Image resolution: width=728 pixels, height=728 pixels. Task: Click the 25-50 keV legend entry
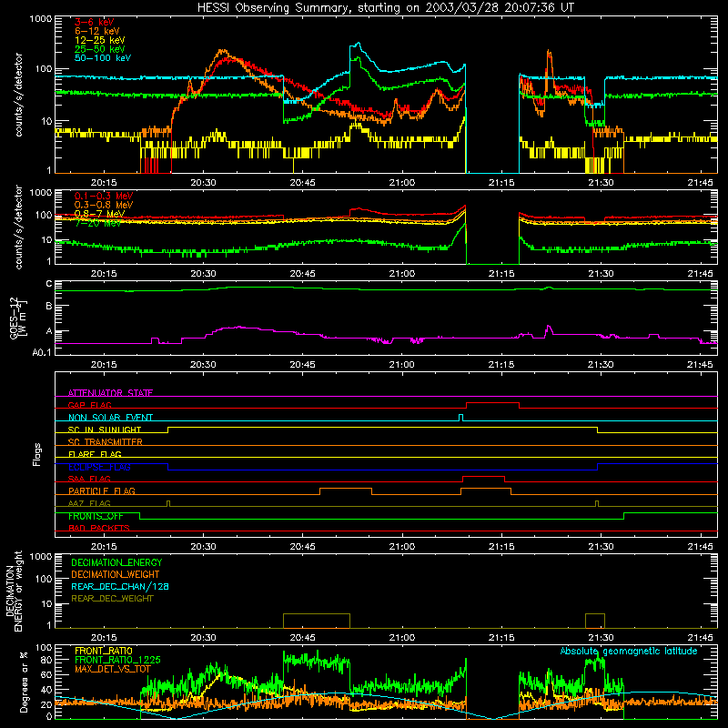pyautogui.click(x=99, y=49)
